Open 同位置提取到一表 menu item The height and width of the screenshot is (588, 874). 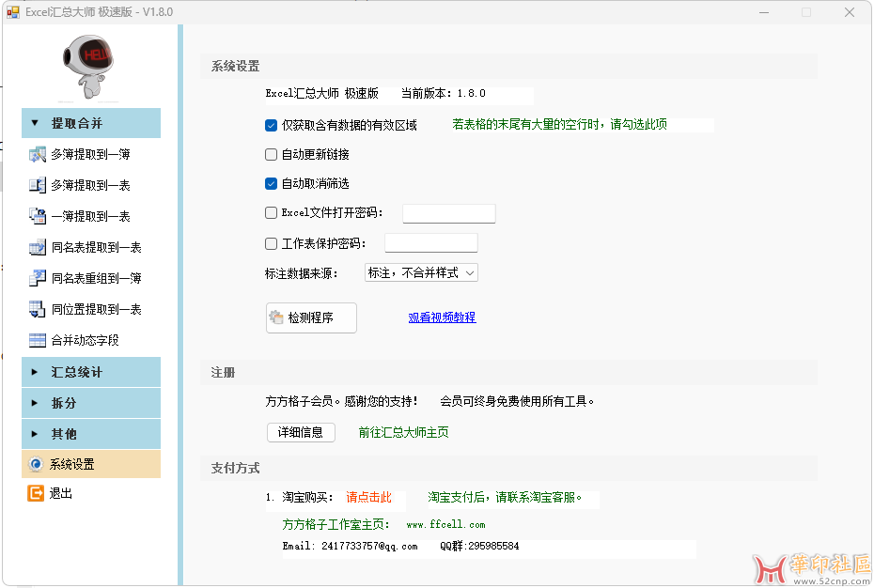(x=91, y=309)
